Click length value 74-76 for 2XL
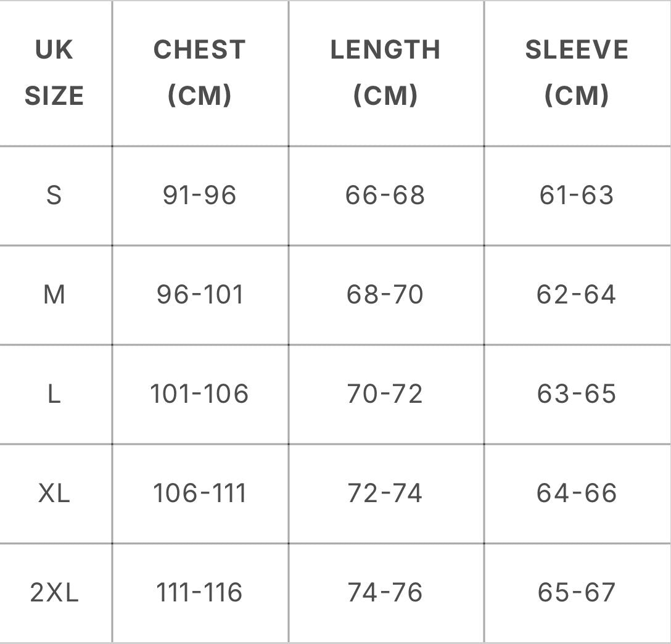 pyautogui.click(x=385, y=593)
